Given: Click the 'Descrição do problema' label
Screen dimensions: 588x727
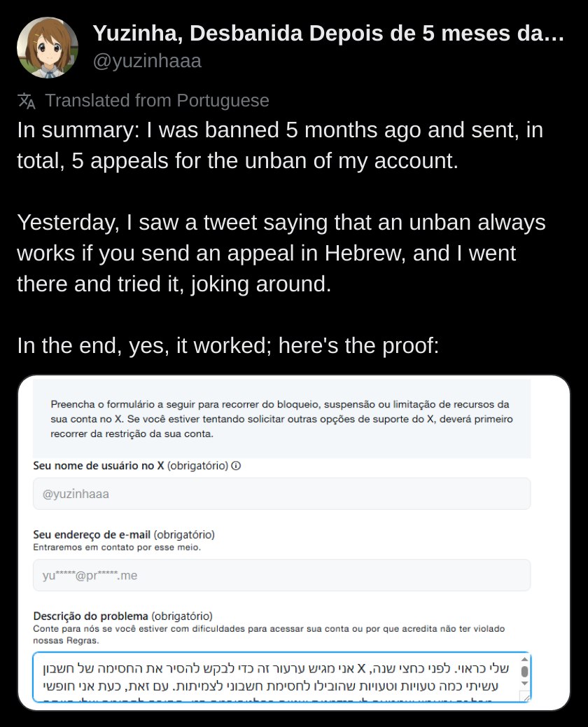Looking at the screenshot, I should (x=90, y=616).
